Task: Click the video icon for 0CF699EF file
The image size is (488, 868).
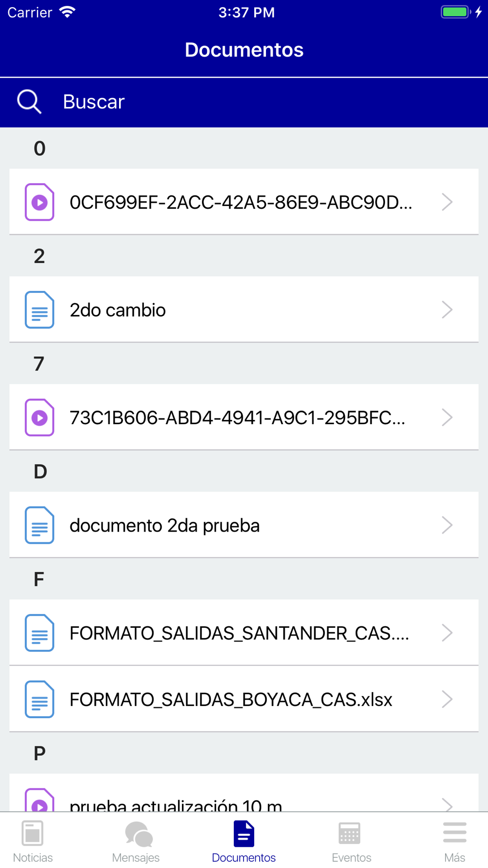Action: (x=40, y=202)
